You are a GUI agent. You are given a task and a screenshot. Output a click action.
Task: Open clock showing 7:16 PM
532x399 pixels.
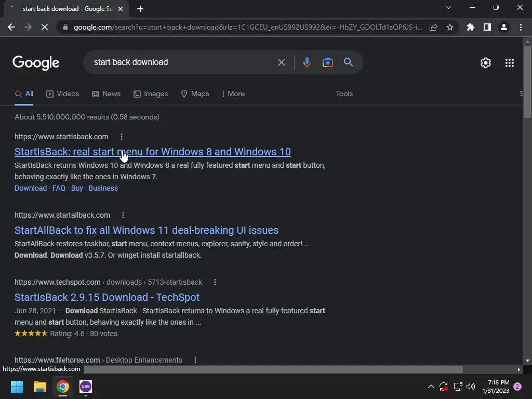[496, 387]
